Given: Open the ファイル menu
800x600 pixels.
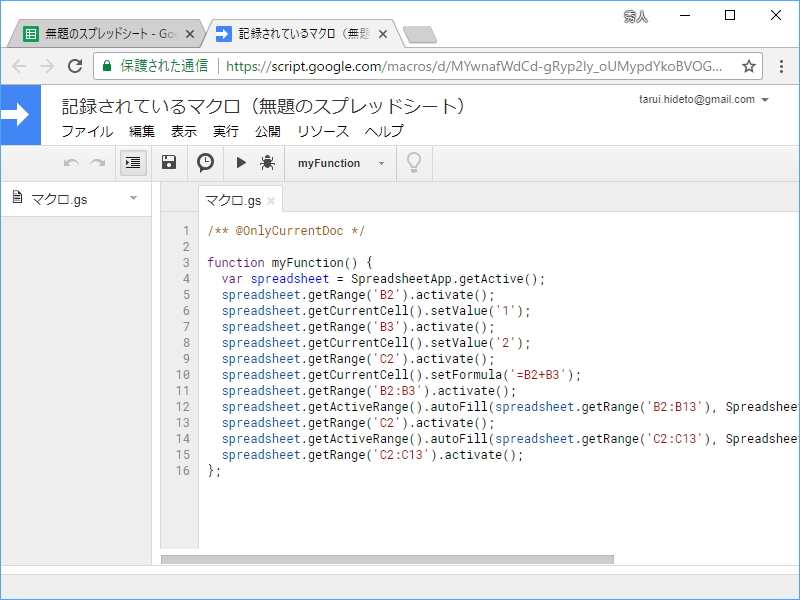Looking at the screenshot, I should coord(87,132).
